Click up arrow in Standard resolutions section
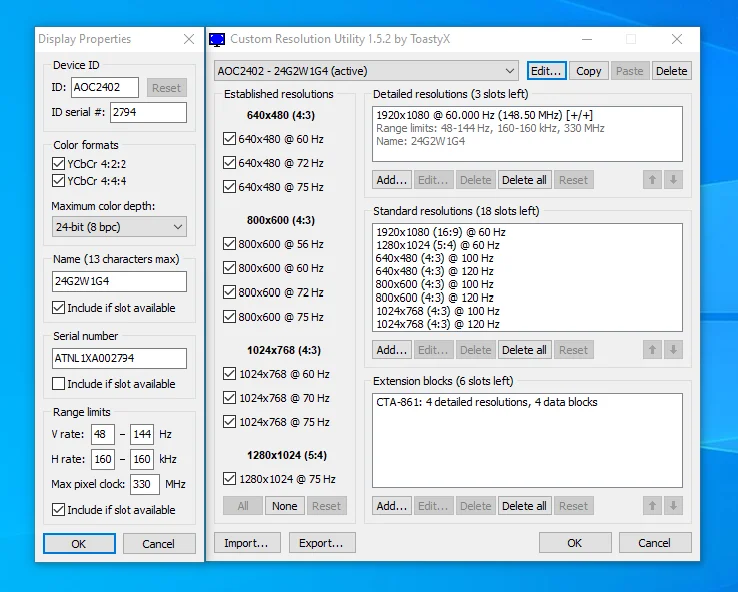The width and height of the screenshot is (738, 592). pos(652,350)
